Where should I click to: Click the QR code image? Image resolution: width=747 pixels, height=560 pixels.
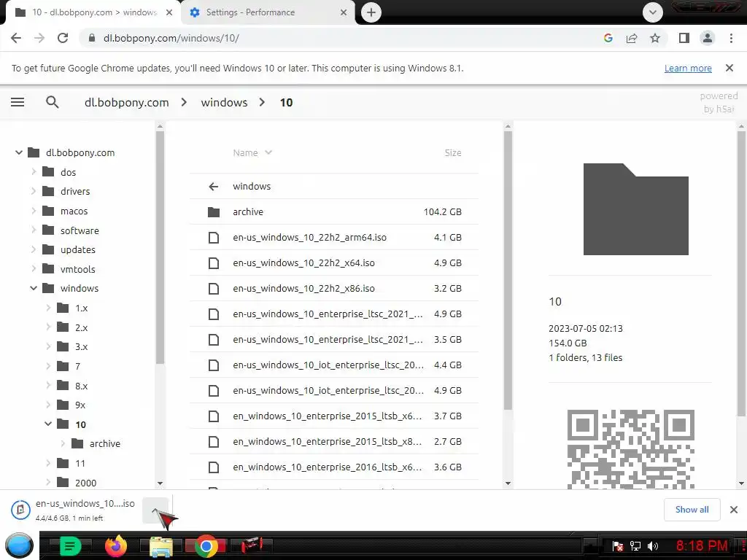(x=630, y=449)
